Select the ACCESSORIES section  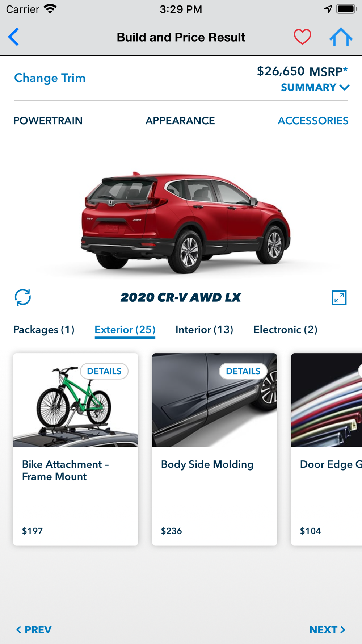pos(313,121)
